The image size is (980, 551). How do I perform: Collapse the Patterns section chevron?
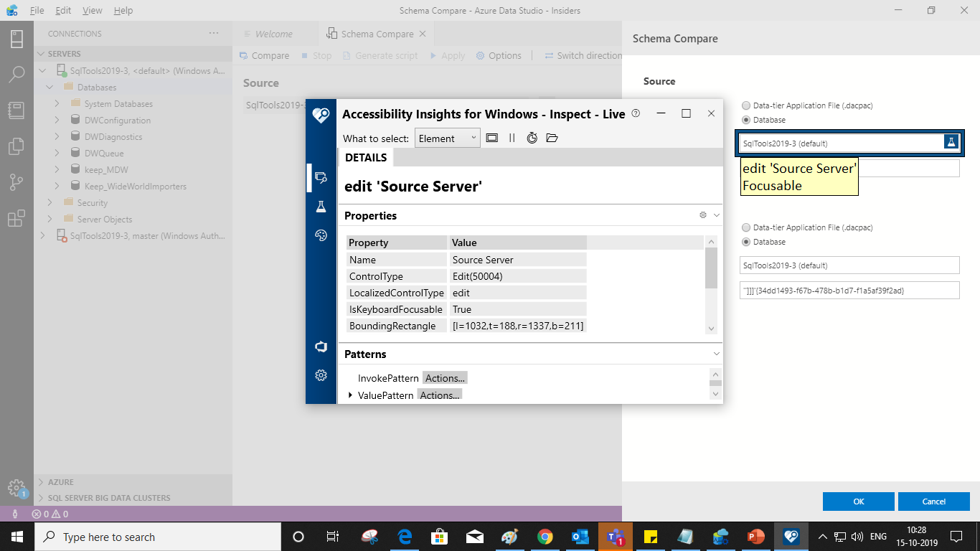[715, 353]
